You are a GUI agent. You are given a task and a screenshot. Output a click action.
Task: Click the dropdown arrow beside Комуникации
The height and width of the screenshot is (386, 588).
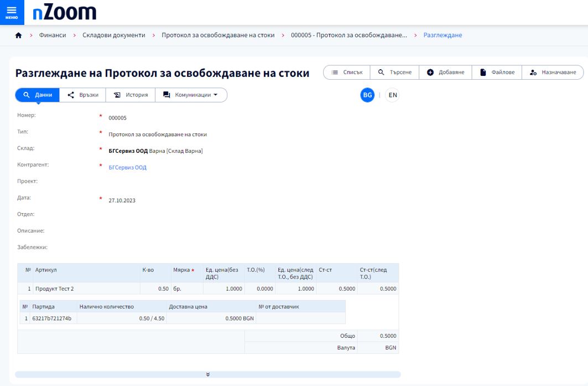(x=216, y=95)
